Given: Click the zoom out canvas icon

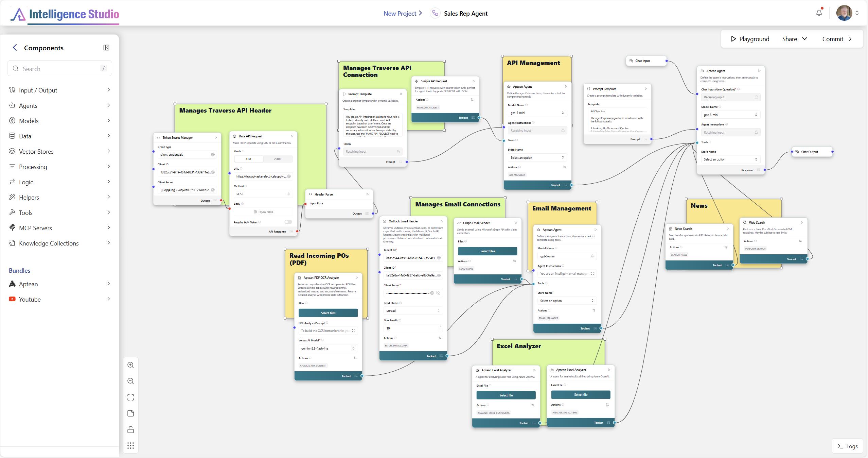Looking at the screenshot, I should [130, 381].
